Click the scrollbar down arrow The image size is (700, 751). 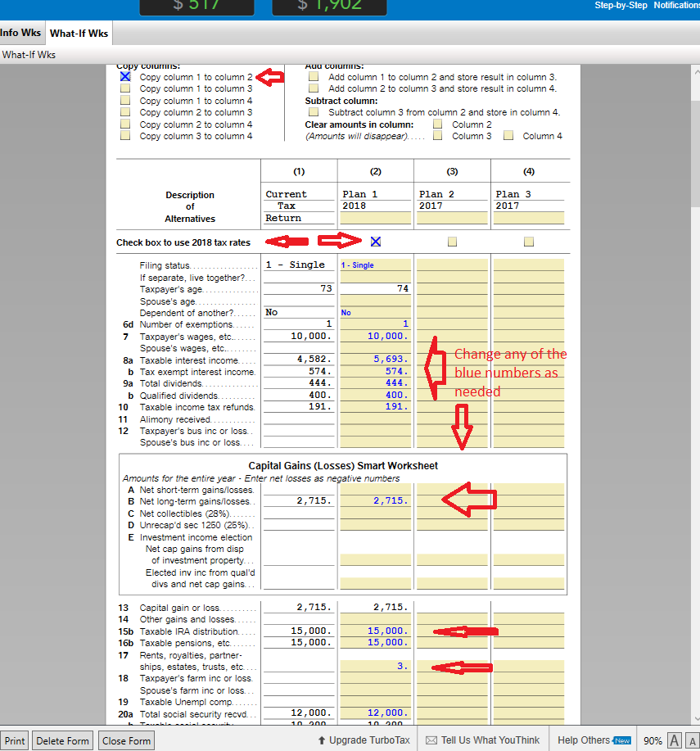(x=696, y=719)
